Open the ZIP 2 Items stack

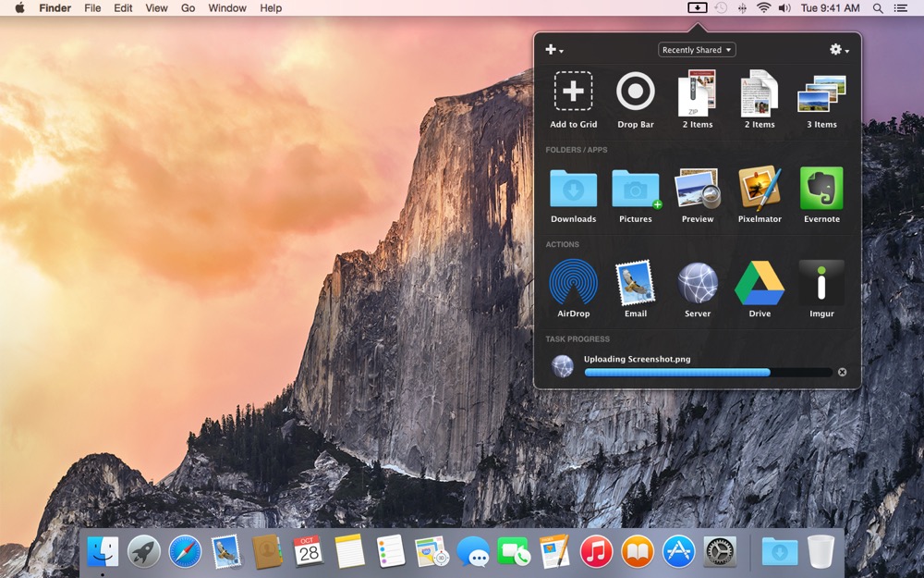(x=698, y=94)
